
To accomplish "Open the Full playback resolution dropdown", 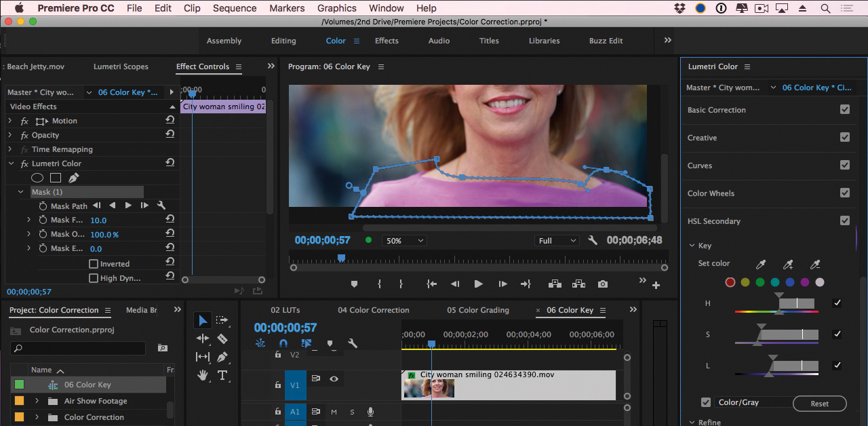I will (x=557, y=241).
